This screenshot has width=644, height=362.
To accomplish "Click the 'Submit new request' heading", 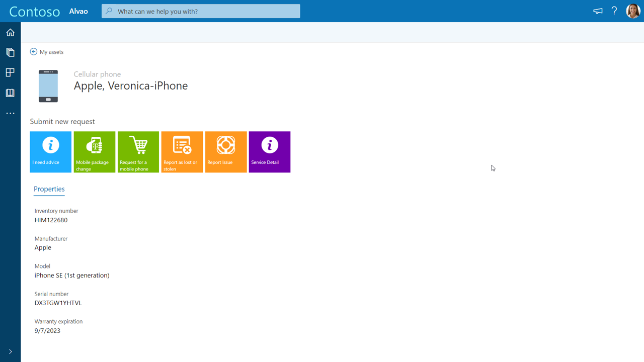I will 62,122.
